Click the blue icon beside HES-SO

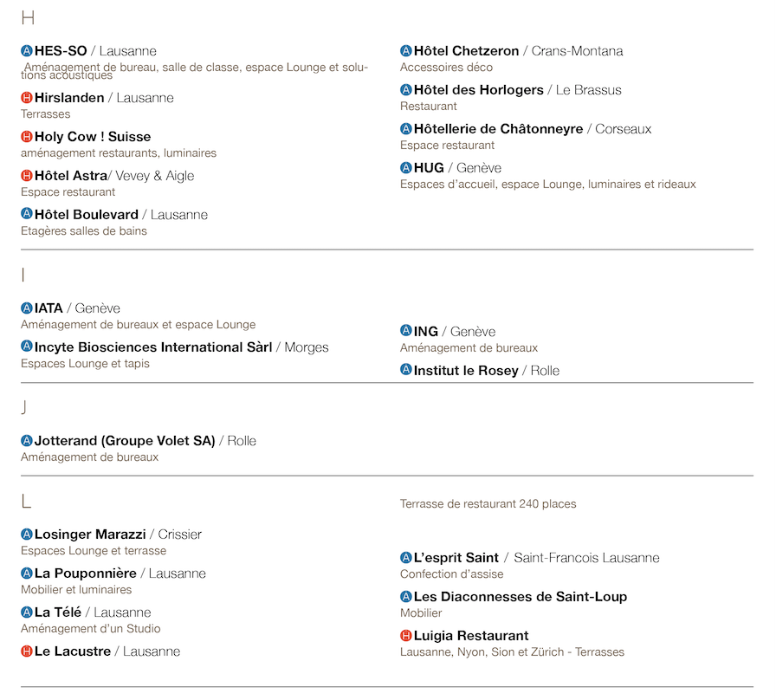point(27,50)
